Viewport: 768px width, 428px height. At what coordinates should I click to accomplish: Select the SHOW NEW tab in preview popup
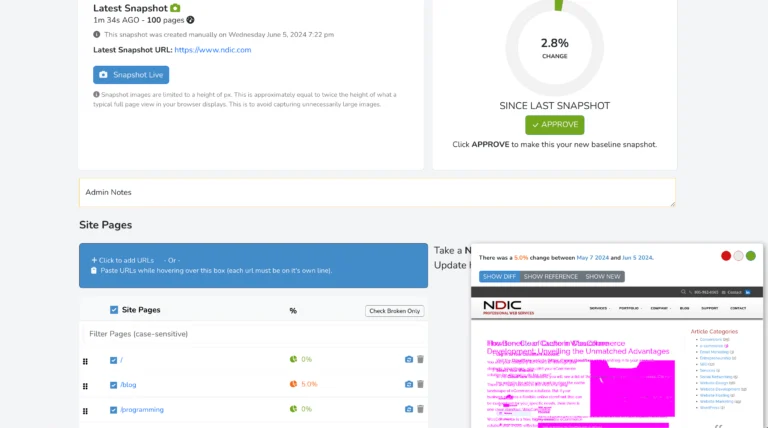pyautogui.click(x=602, y=277)
